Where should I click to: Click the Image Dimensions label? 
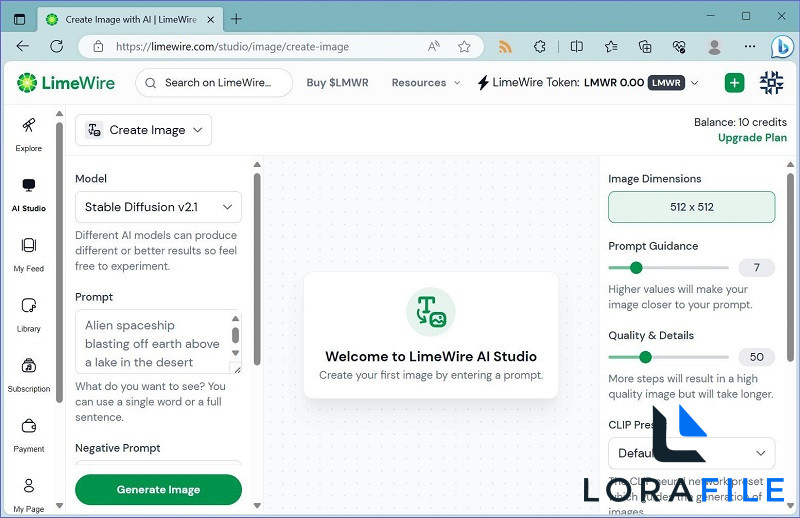(x=655, y=179)
